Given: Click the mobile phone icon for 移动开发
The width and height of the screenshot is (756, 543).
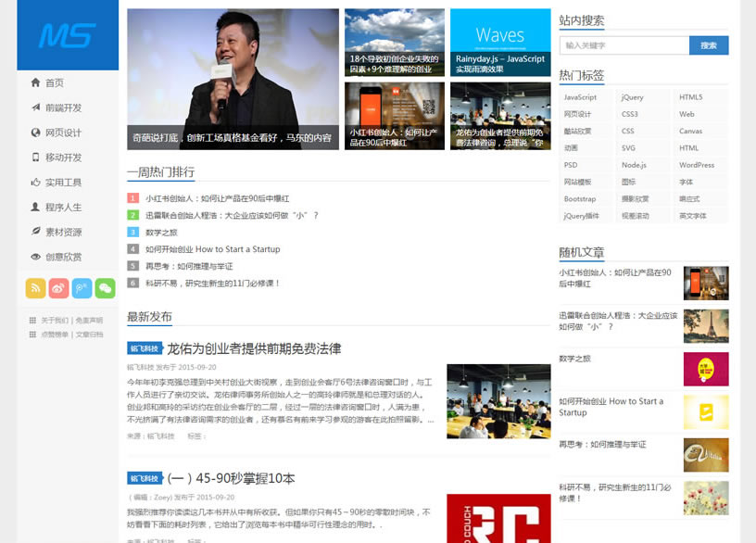Looking at the screenshot, I should (x=35, y=158).
